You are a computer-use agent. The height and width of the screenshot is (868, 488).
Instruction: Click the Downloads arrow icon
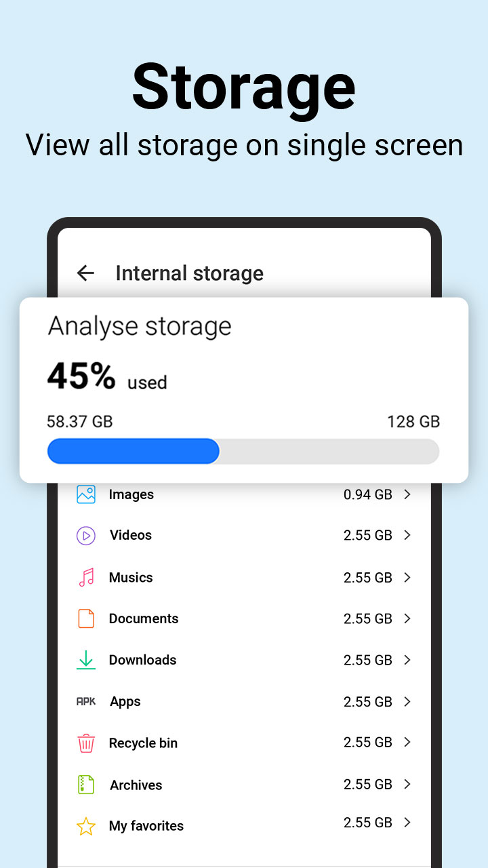point(86,660)
